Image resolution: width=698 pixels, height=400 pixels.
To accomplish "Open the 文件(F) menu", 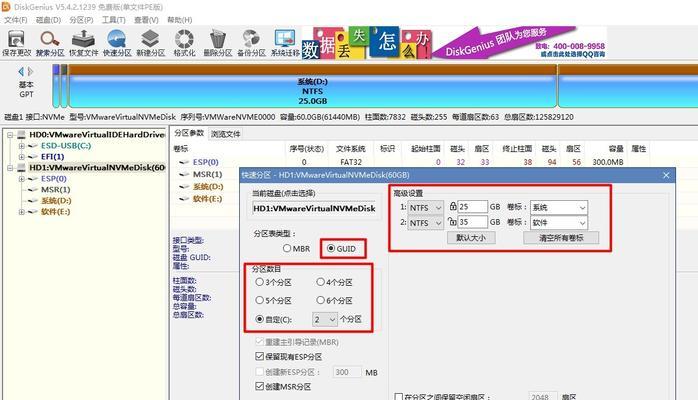I will (16, 20).
